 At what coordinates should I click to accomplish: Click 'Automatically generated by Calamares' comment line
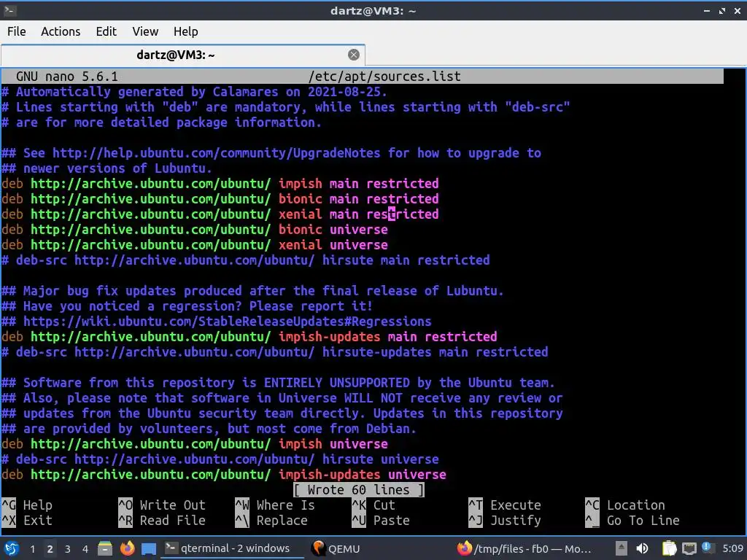194,91
